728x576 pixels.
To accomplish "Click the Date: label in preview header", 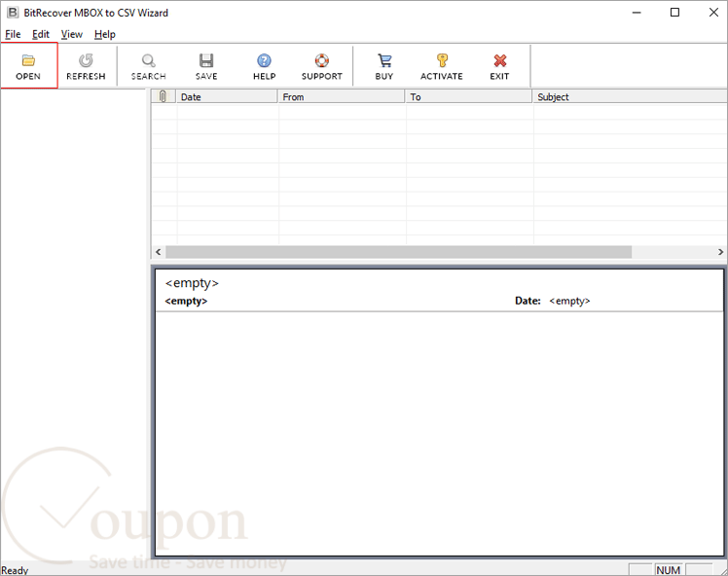I will point(528,301).
